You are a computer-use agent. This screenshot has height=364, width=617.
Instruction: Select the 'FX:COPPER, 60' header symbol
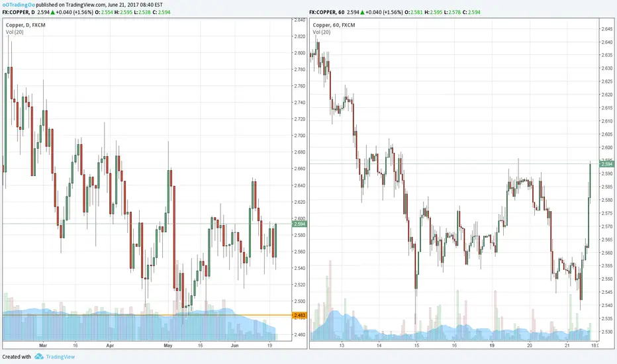(x=326, y=12)
